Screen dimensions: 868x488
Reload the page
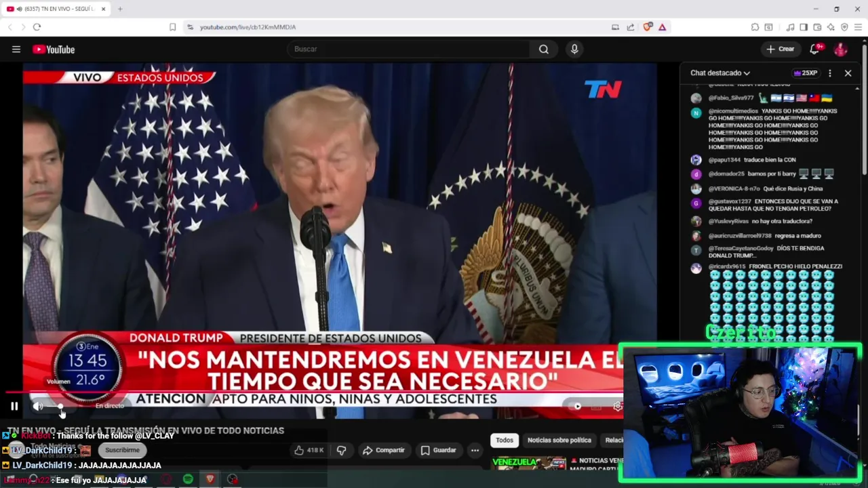(x=37, y=27)
